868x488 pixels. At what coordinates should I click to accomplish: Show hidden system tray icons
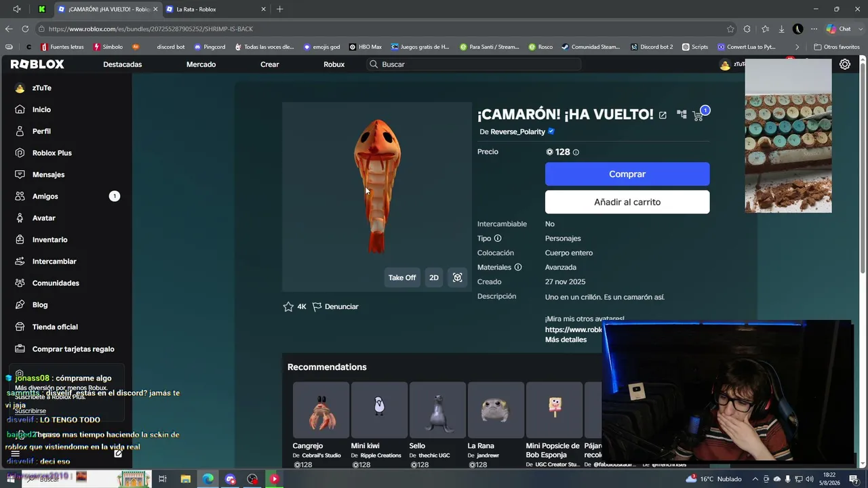tap(755, 479)
